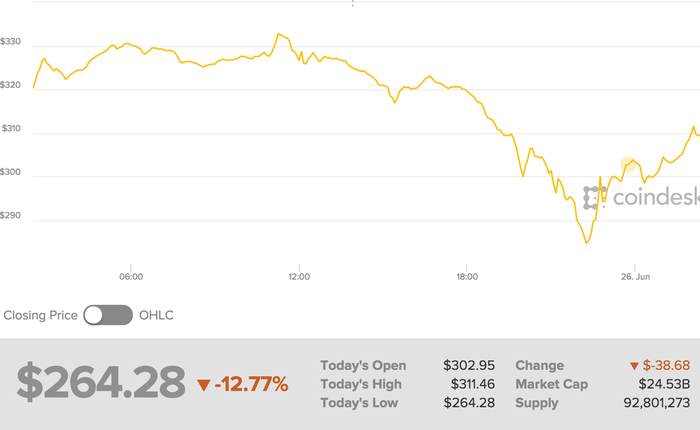Click the coindesk watermark text
The height and width of the screenshot is (430, 700).
click(x=655, y=197)
